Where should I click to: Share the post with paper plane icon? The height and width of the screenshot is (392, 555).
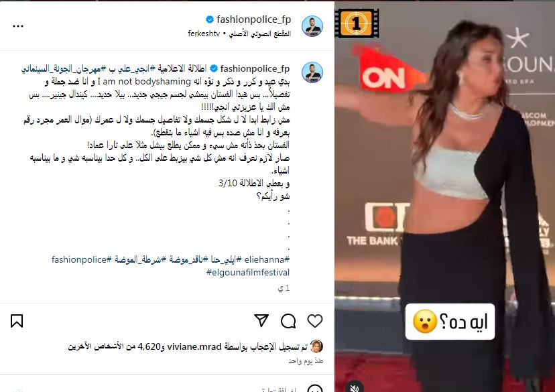click(261, 320)
